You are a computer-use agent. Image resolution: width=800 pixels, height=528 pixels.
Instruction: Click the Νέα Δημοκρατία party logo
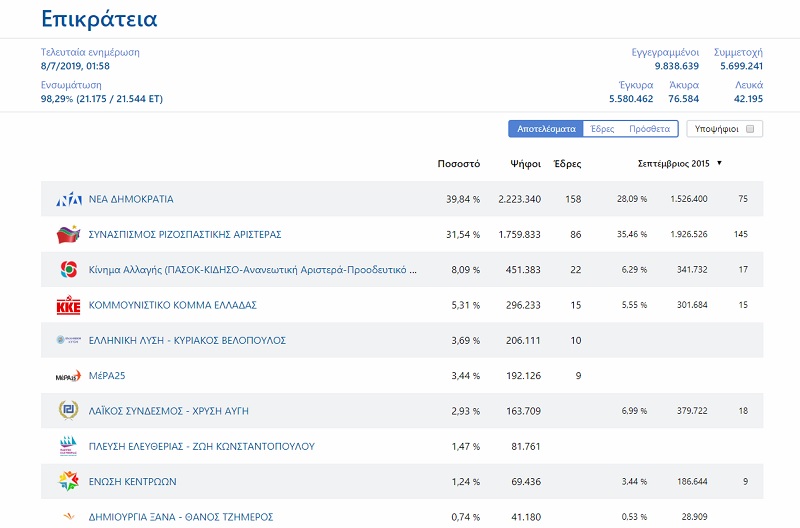pyautogui.click(x=68, y=199)
